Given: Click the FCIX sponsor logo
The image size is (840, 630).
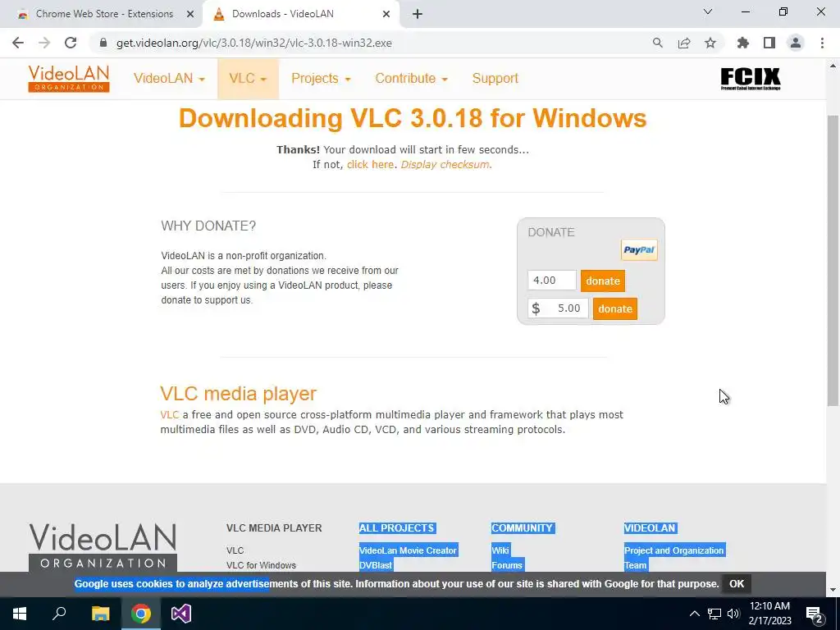Looking at the screenshot, I should [751, 79].
